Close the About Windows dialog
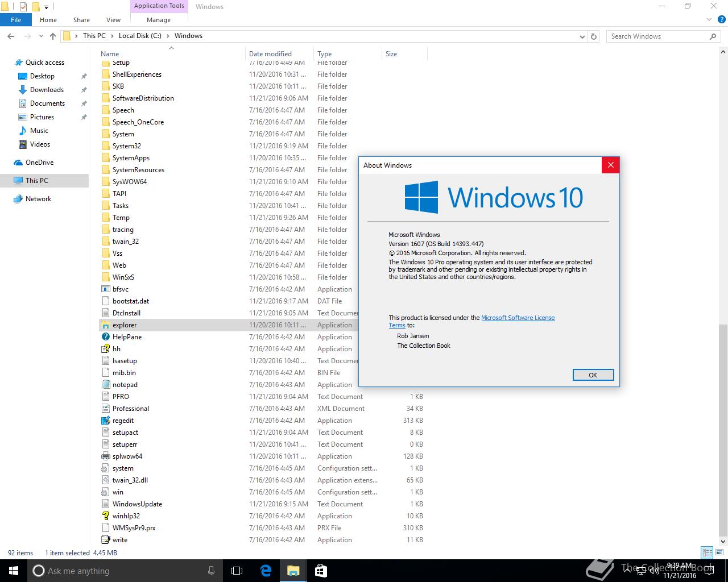The height and width of the screenshot is (582, 728). (x=610, y=165)
